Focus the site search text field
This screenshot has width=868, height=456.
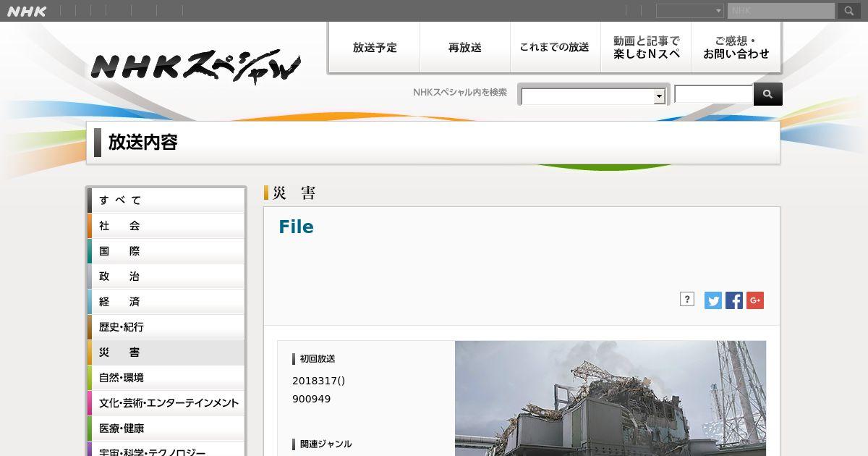[714, 94]
